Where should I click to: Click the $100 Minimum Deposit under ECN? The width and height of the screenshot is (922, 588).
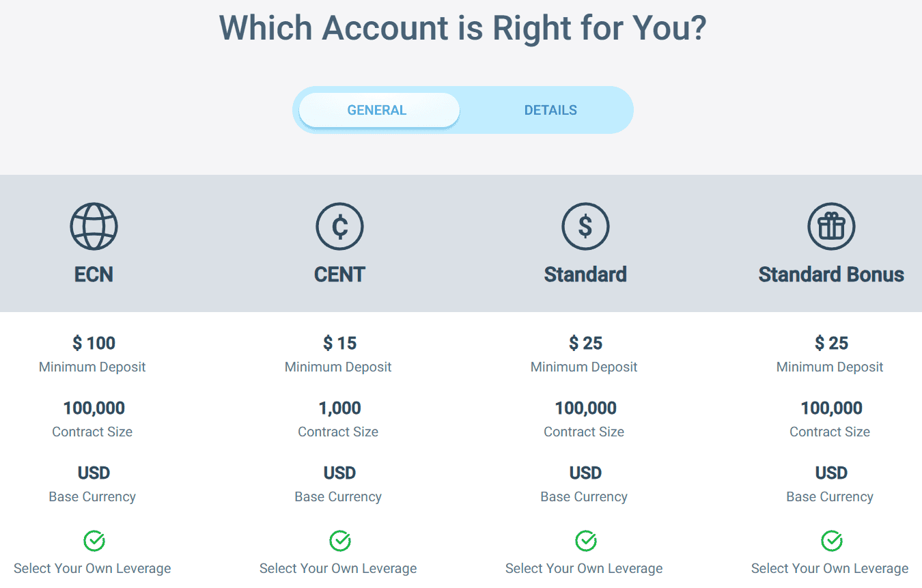tap(94, 343)
